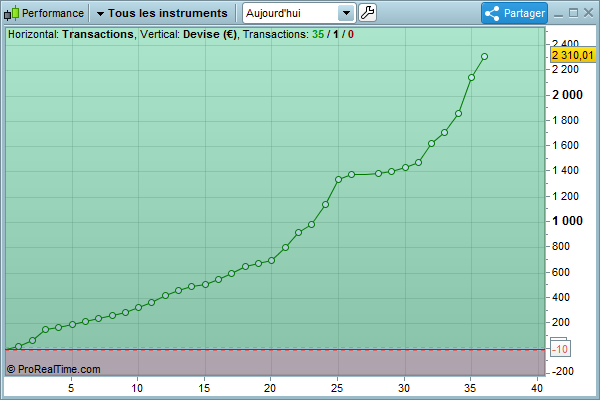This screenshot has width=600, height=400.
Task: Click the 35 tick on horizontal axis
Action: coord(470,388)
